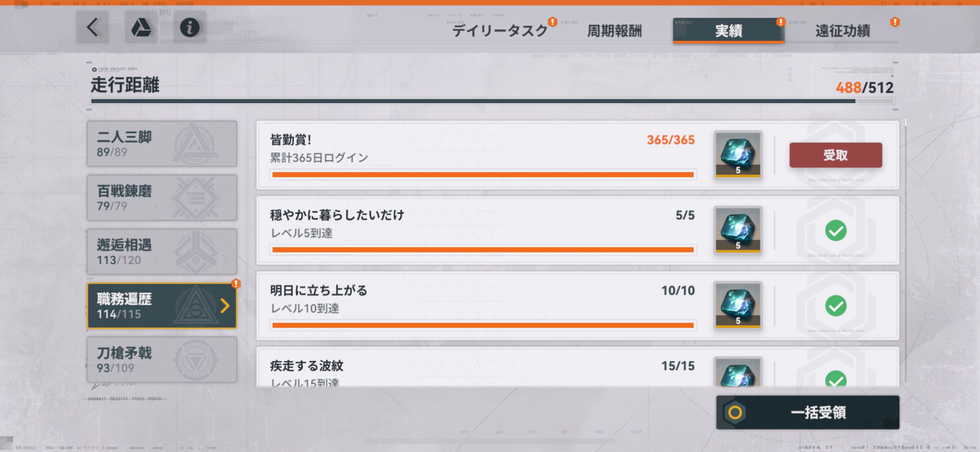Image resolution: width=980 pixels, height=452 pixels.
Task: Click green checkmark for 疾走する波紋
Action: (836, 379)
